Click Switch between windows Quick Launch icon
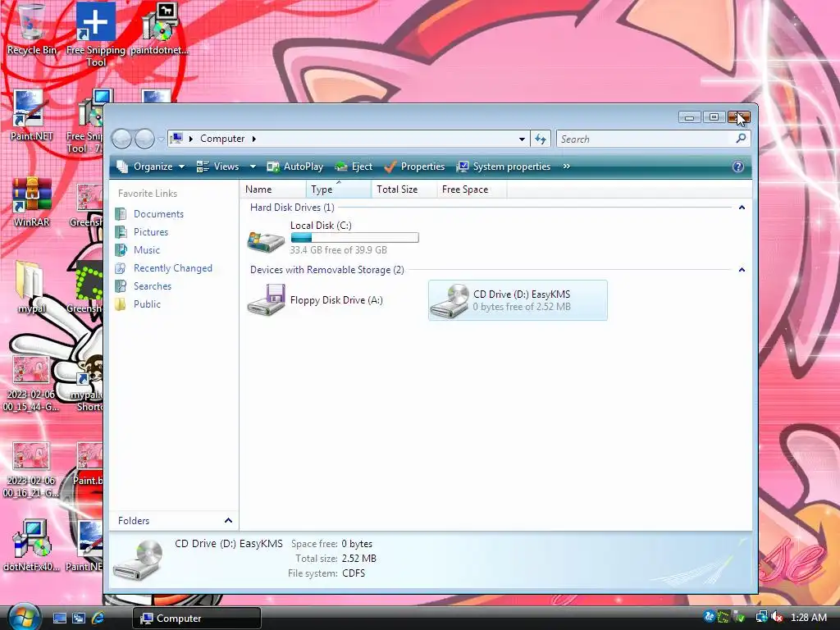Viewport: 840px width, 630px height. coord(79,619)
